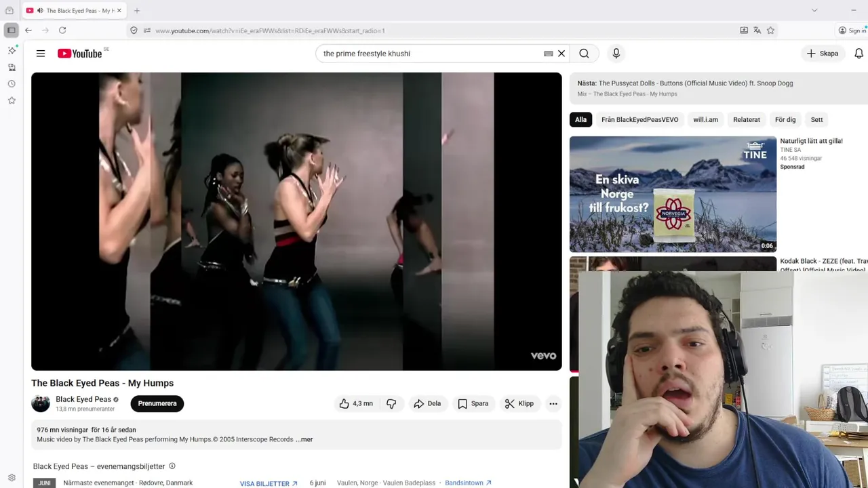Start voice search with microphone
Image resolution: width=868 pixels, height=488 pixels.
(x=616, y=54)
